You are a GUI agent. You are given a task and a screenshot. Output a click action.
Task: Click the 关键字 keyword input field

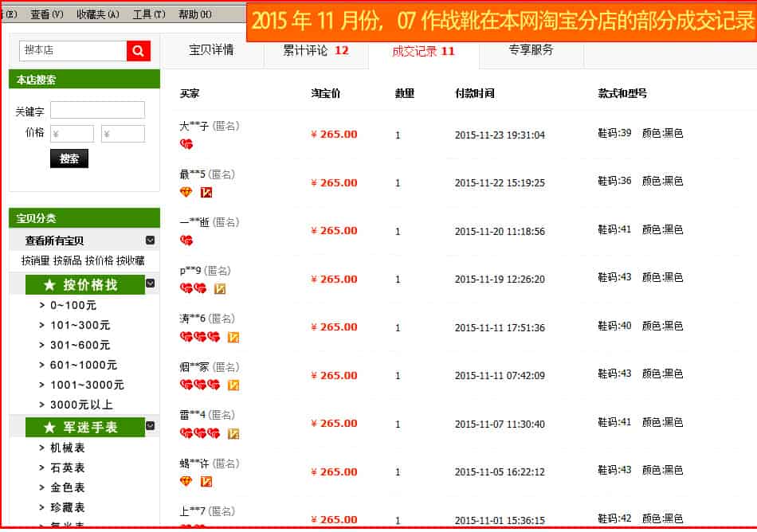97,110
